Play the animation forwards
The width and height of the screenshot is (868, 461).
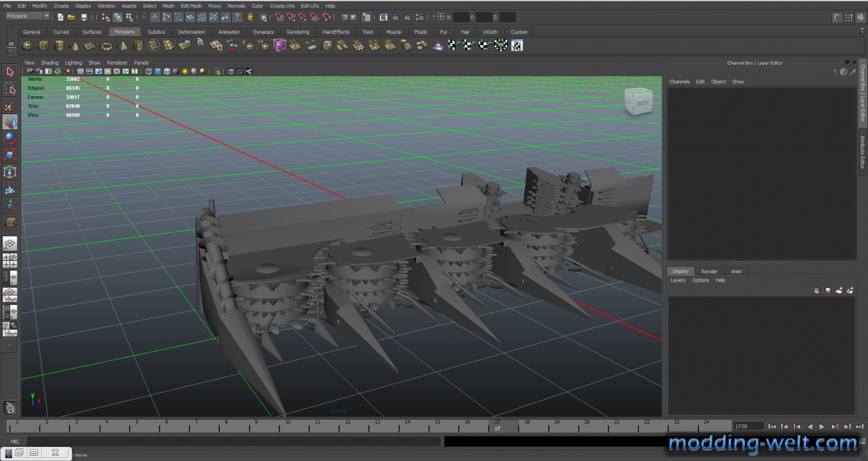coord(822,426)
